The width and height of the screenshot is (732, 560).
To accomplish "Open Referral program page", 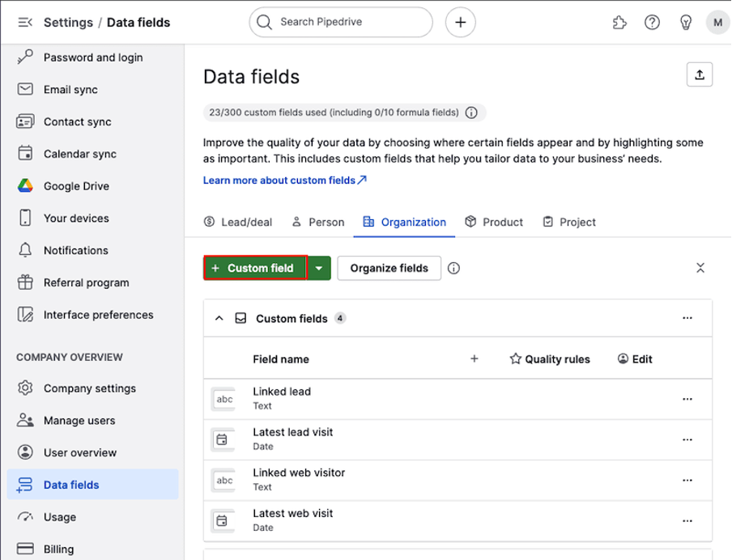I will [93, 282].
